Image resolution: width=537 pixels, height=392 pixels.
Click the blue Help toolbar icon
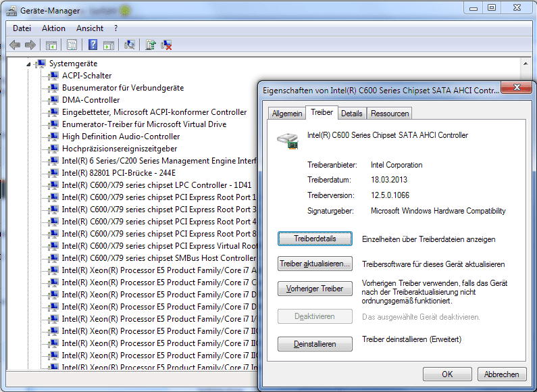[x=93, y=45]
